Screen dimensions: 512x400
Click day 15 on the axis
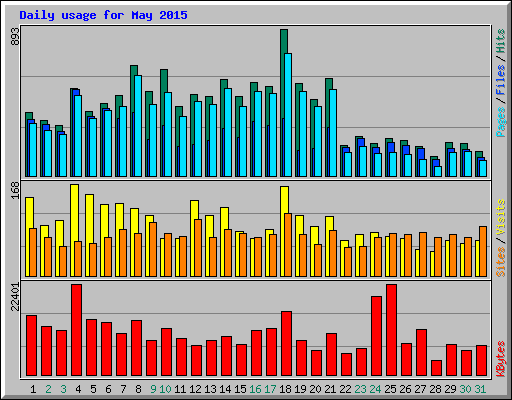pos(240,389)
